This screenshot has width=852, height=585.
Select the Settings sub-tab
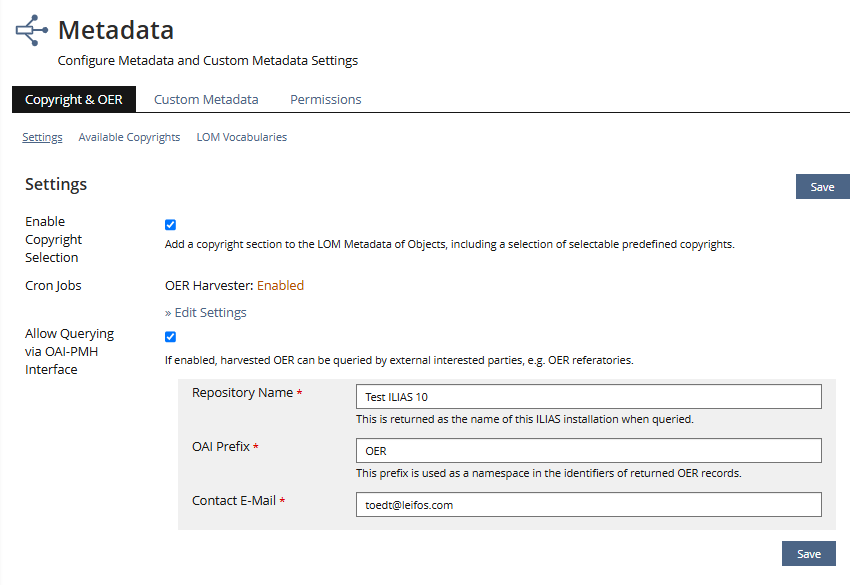(x=42, y=137)
